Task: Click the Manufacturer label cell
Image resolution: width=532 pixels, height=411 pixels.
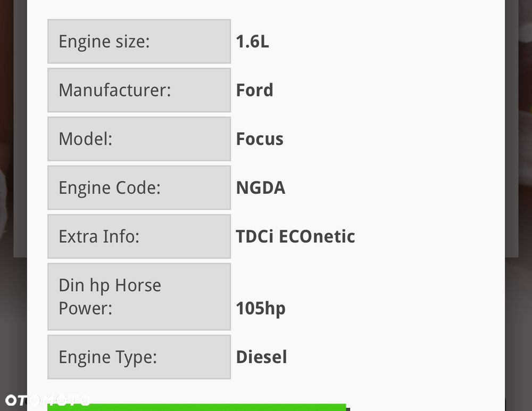Action: pyautogui.click(x=139, y=90)
